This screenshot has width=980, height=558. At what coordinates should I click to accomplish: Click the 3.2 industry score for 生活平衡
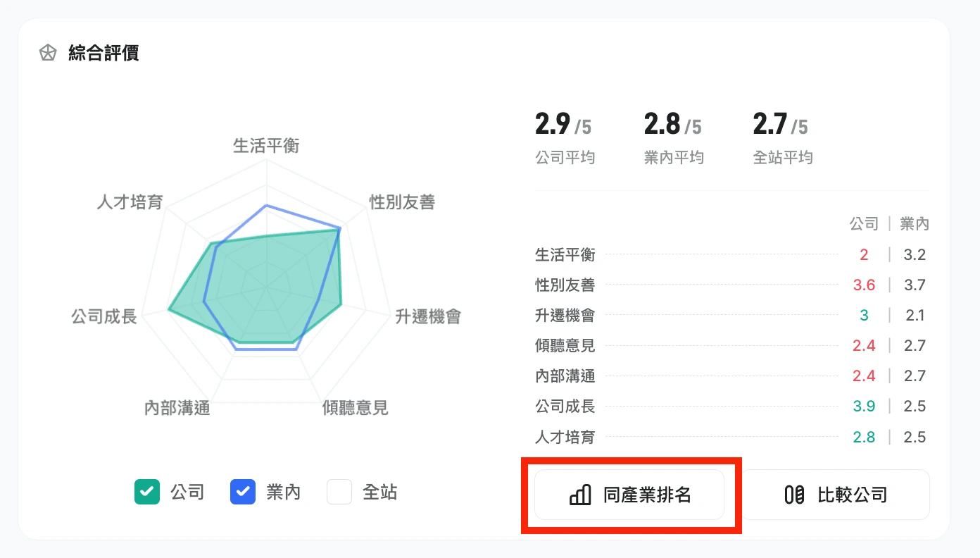tap(915, 255)
